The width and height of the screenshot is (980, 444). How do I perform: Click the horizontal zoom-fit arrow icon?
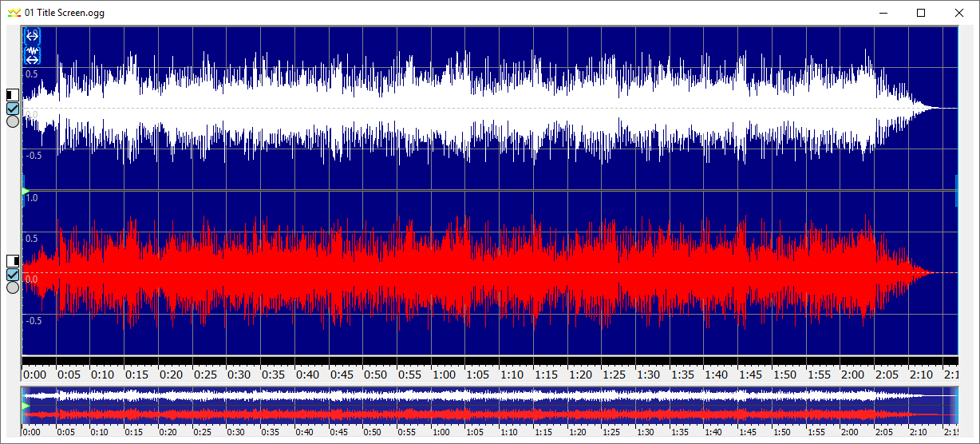32,36
